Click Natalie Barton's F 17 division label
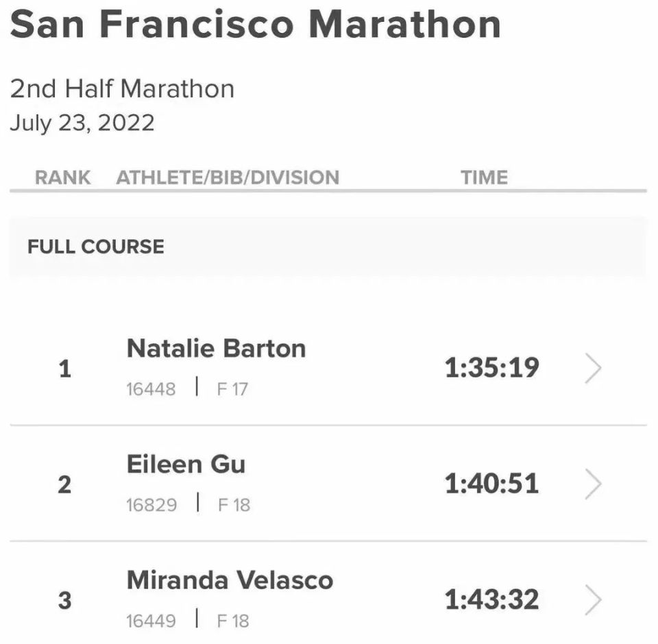 (232, 389)
